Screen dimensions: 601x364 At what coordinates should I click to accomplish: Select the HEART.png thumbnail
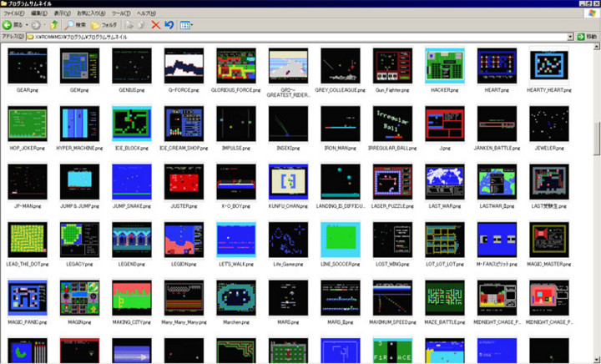click(x=497, y=65)
